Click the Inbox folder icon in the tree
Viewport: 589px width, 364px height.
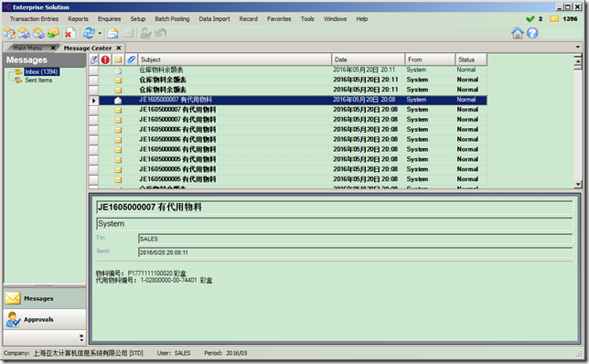tap(18, 71)
